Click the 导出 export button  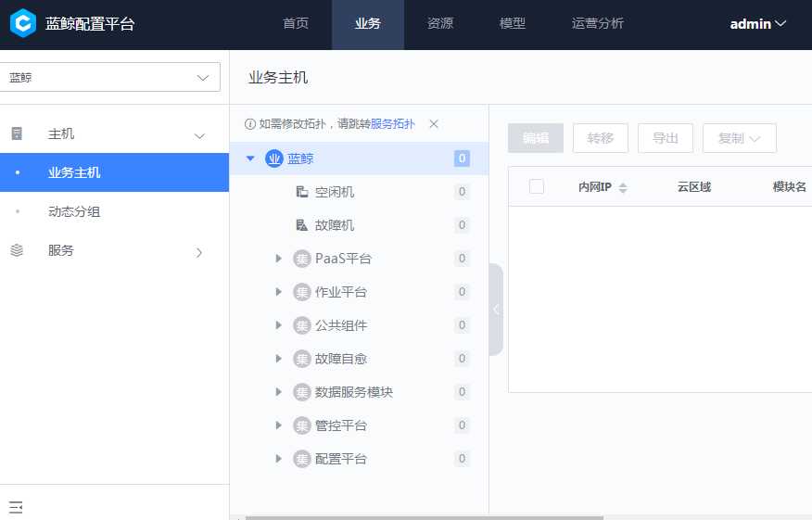(666, 138)
